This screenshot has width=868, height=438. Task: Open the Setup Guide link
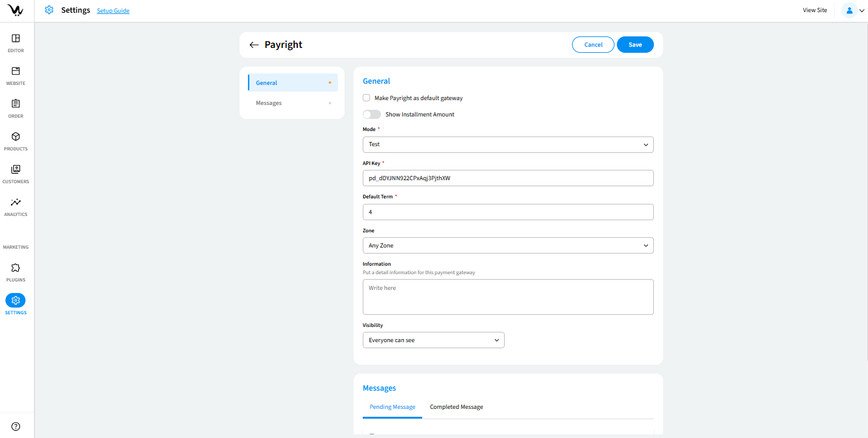(113, 11)
